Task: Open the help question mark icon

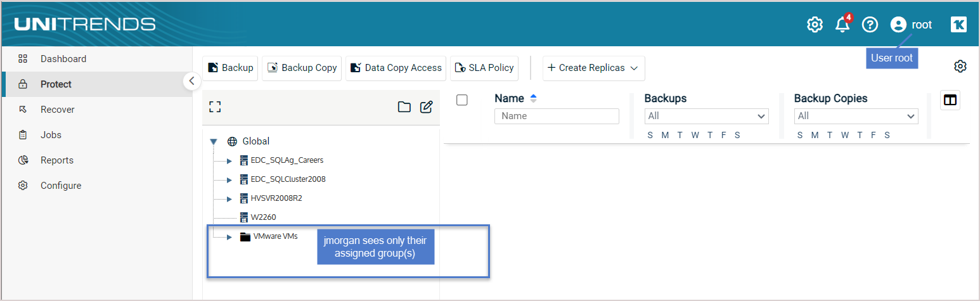Action: click(x=870, y=25)
